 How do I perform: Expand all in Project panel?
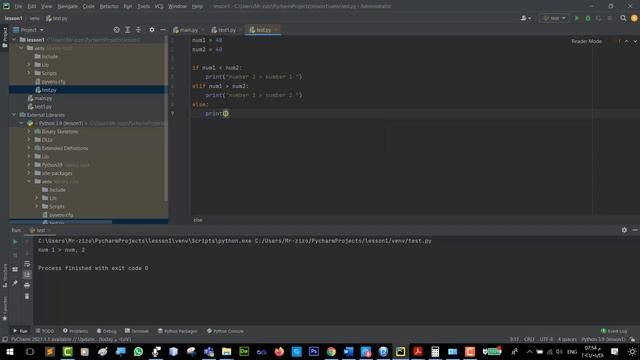click(x=128, y=30)
